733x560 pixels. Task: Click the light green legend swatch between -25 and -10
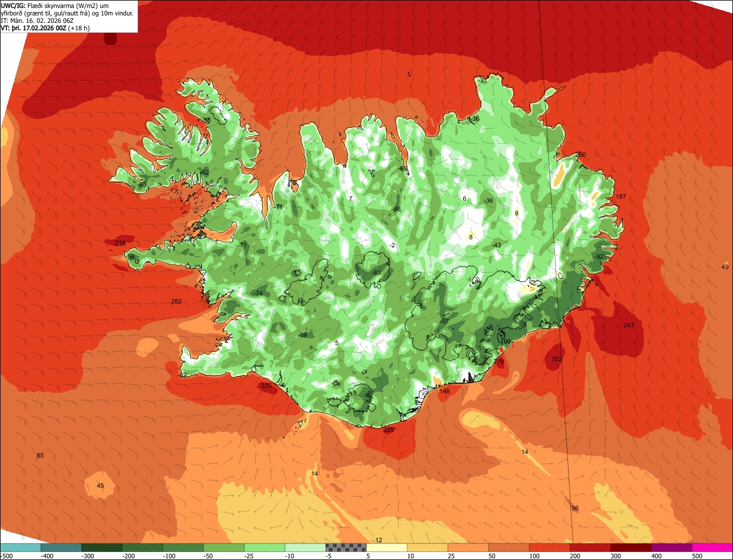pyautogui.click(x=265, y=547)
